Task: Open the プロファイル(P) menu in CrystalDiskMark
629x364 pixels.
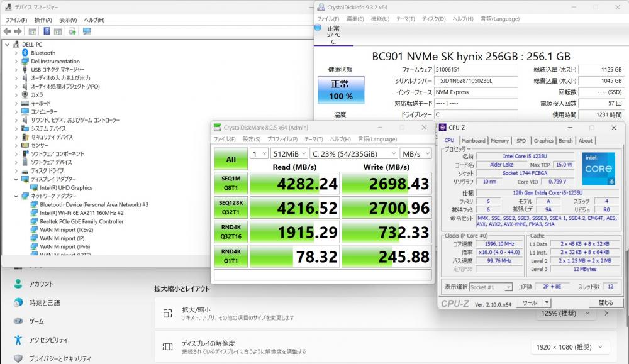Action: (282, 139)
